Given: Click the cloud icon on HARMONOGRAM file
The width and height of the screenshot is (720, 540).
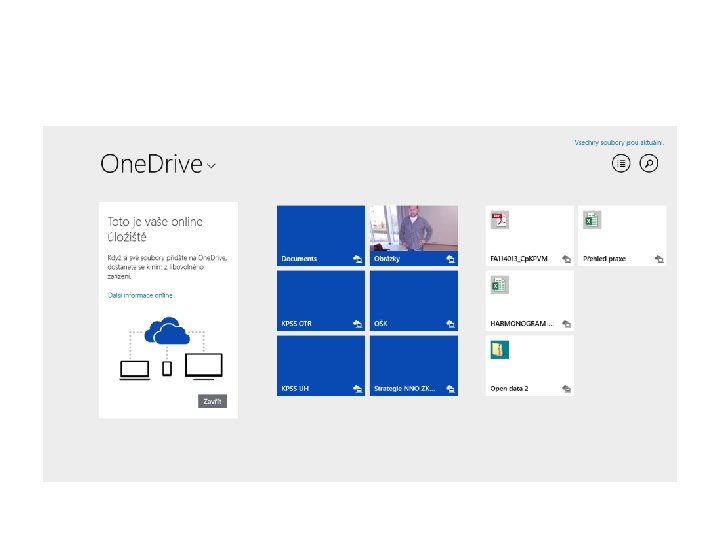Looking at the screenshot, I should [x=567, y=324].
